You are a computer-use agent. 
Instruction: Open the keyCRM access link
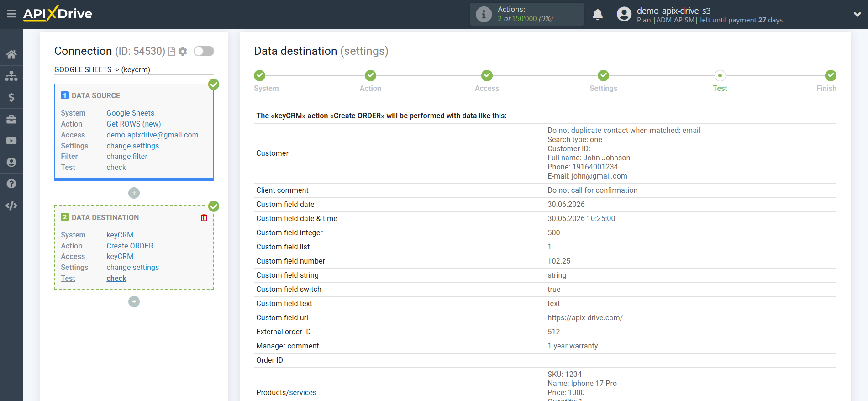(120, 256)
